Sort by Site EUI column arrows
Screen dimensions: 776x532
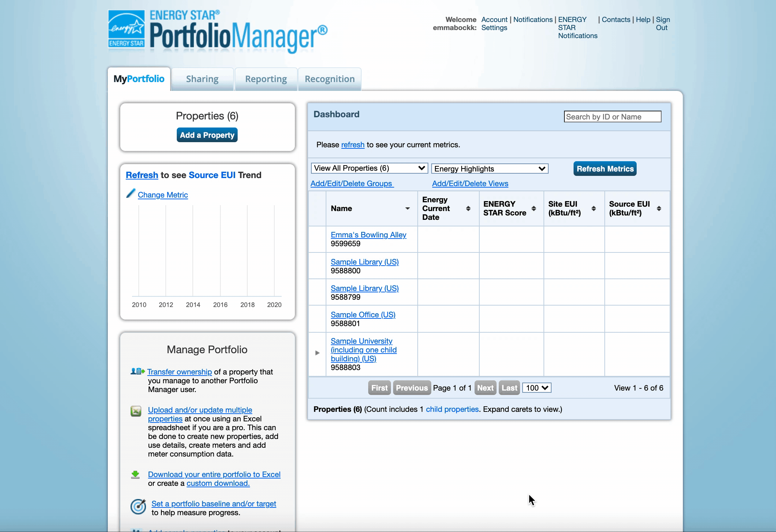click(594, 208)
